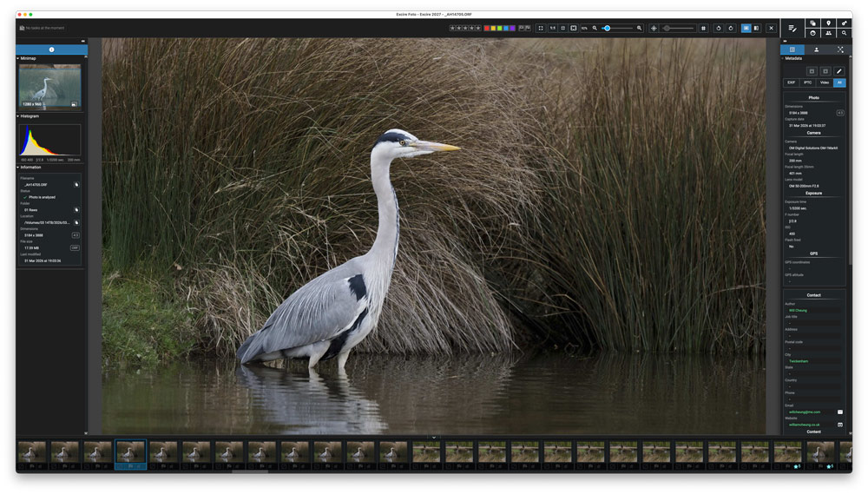Rotate the photo clockwise
Screen dimensions: 868x494
coord(731,29)
